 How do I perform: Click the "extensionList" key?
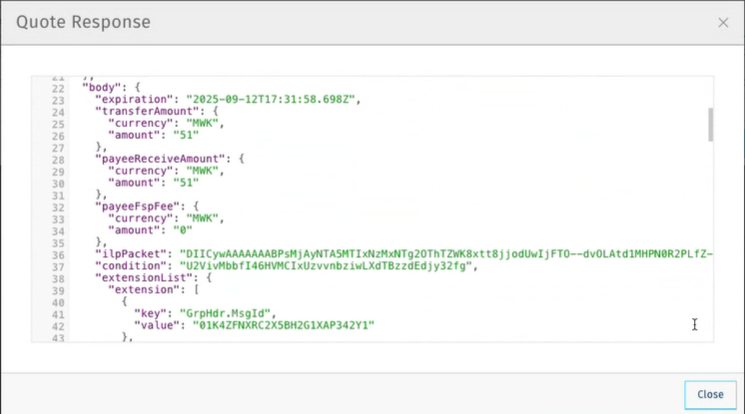click(137, 278)
